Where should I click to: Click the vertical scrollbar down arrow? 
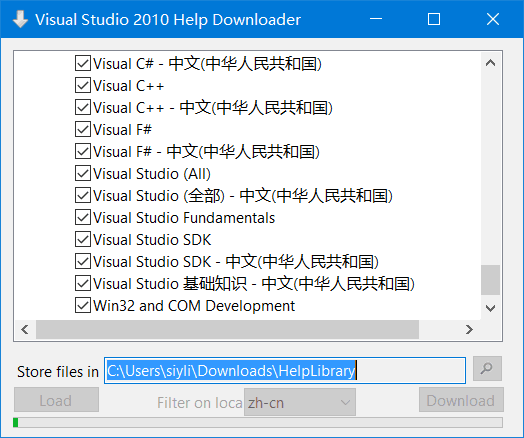[x=490, y=308]
